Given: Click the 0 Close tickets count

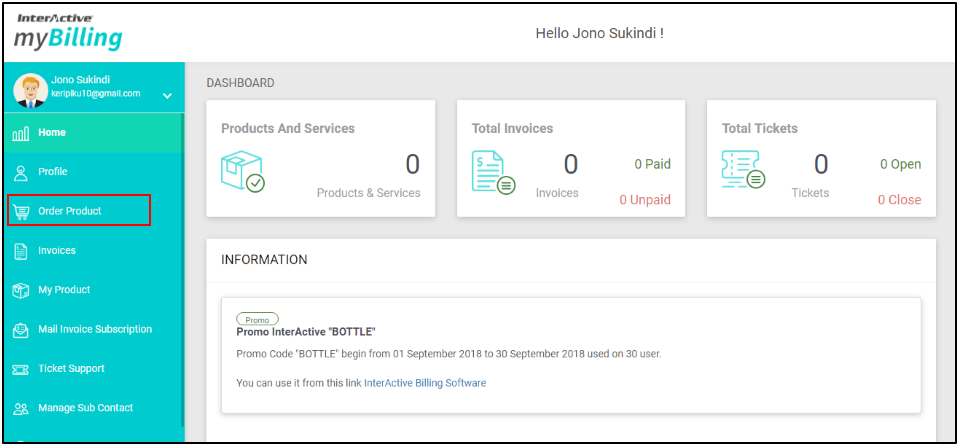Looking at the screenshot, I should 899,200.
